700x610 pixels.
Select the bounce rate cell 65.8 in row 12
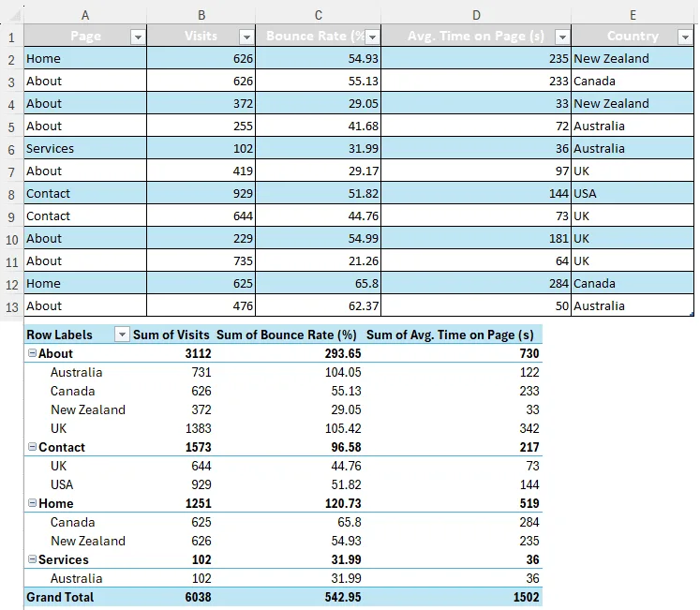pos(319,283)
